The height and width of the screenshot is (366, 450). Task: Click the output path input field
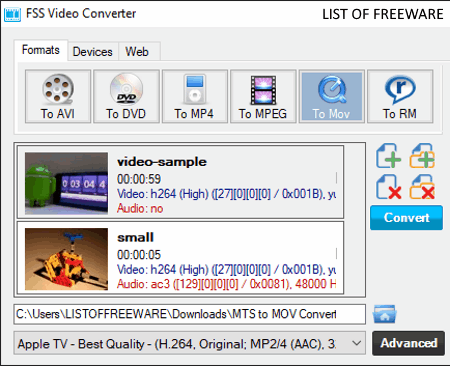(x=190, y=314)
